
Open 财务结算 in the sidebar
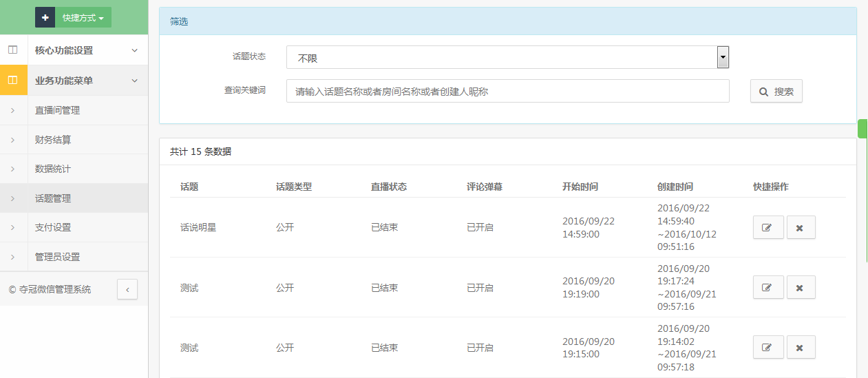[x=74, y=140]
